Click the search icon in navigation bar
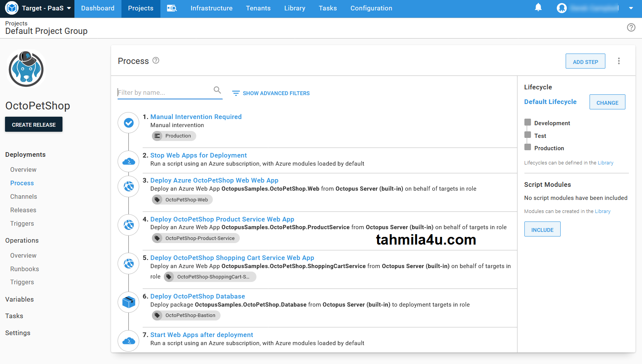The width and height of the screenshot is (642, 364). point(172,8)
